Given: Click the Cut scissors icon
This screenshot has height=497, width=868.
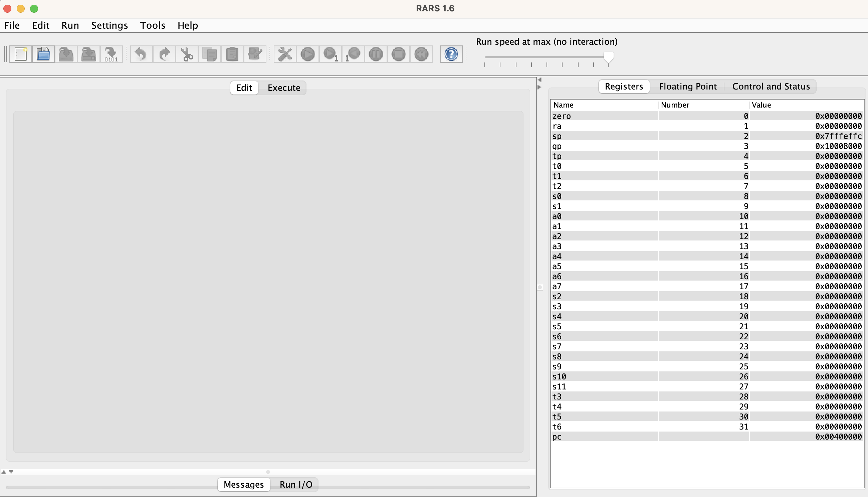Looking at the screenshot, I should [x=187, y=54].
